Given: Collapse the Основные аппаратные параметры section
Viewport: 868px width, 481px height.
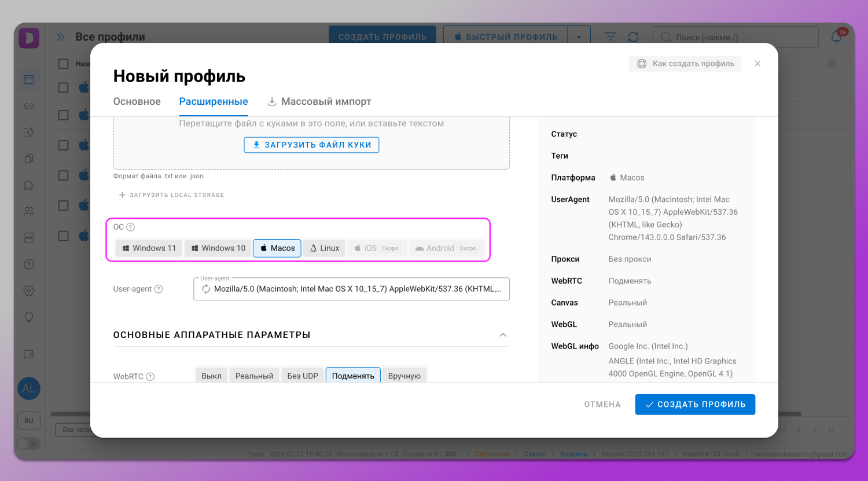Looking at the screenshot, I should click(x=503, y=335).
